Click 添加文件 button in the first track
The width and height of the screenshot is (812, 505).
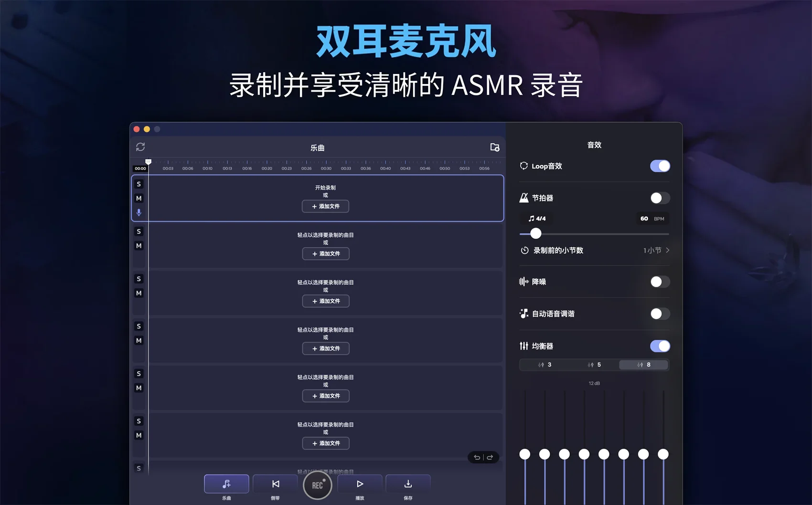click(325, 206)
